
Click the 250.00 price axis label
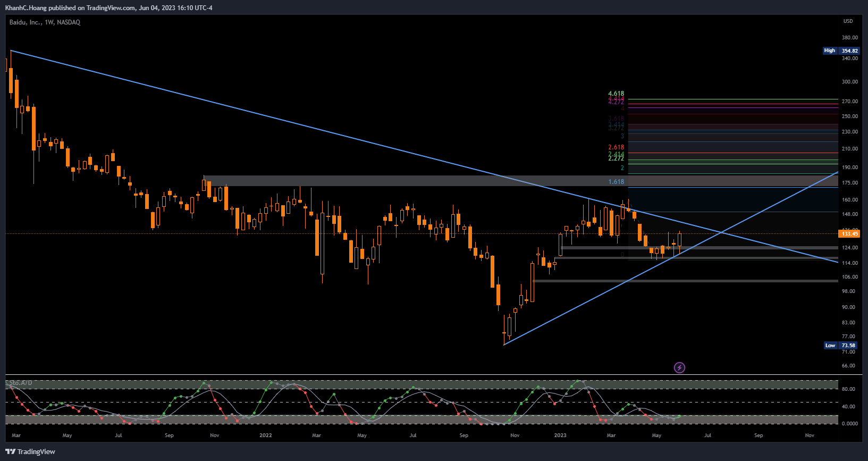(x=850, y=116)
